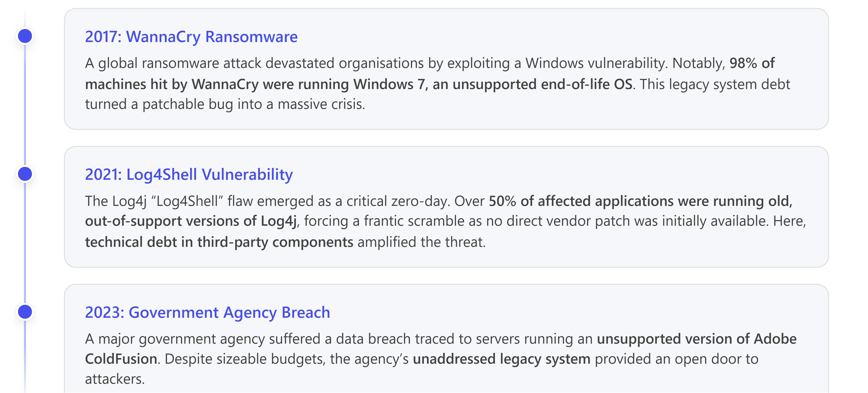This screenshot has width=868, height=393.
Task: Select bold phrase "technical debt in third-party components"
Action: point(219,242)
